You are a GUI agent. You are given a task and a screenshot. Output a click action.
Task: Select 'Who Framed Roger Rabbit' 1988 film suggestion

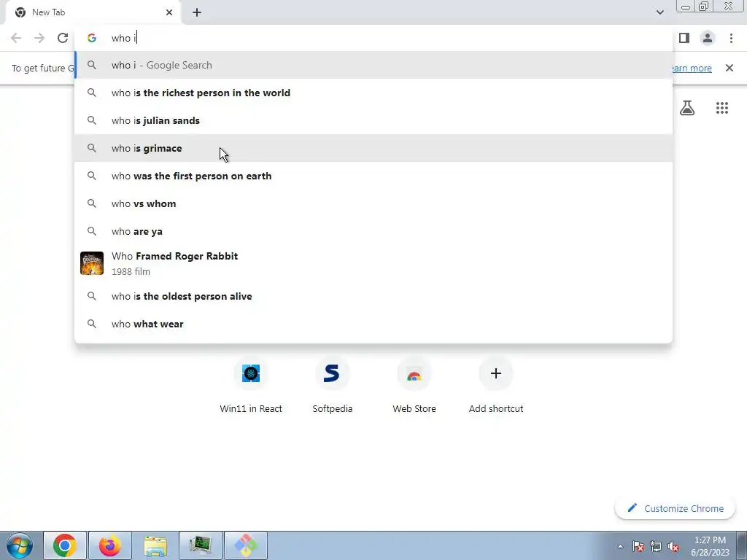373,263
